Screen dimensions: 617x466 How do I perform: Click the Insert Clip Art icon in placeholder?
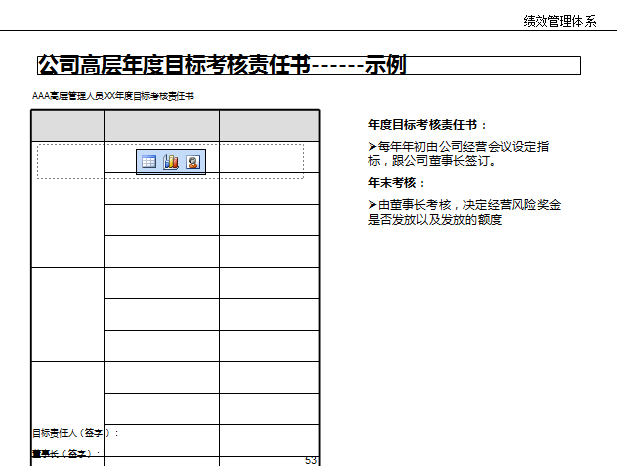[x=193, y=162]
